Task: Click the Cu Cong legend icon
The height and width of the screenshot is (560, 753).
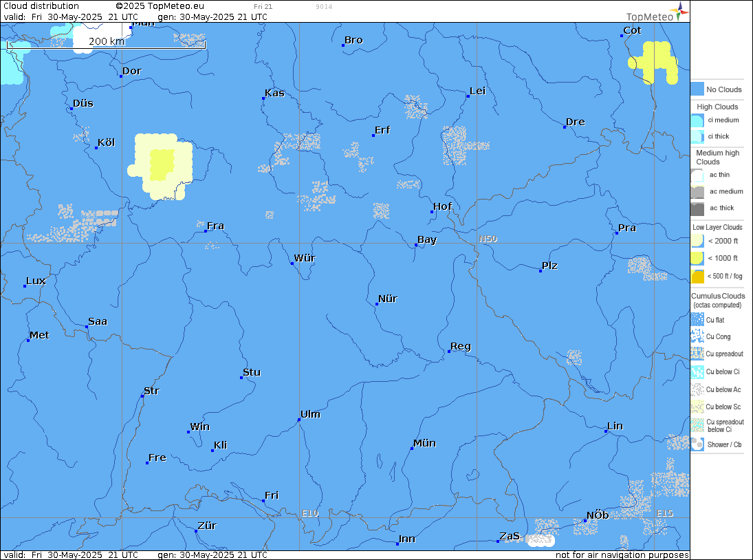Action: point(697,336)
